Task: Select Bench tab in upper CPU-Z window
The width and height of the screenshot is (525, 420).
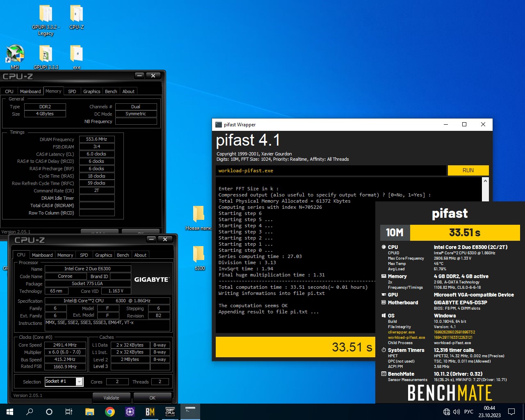Action: pos(111,91)
